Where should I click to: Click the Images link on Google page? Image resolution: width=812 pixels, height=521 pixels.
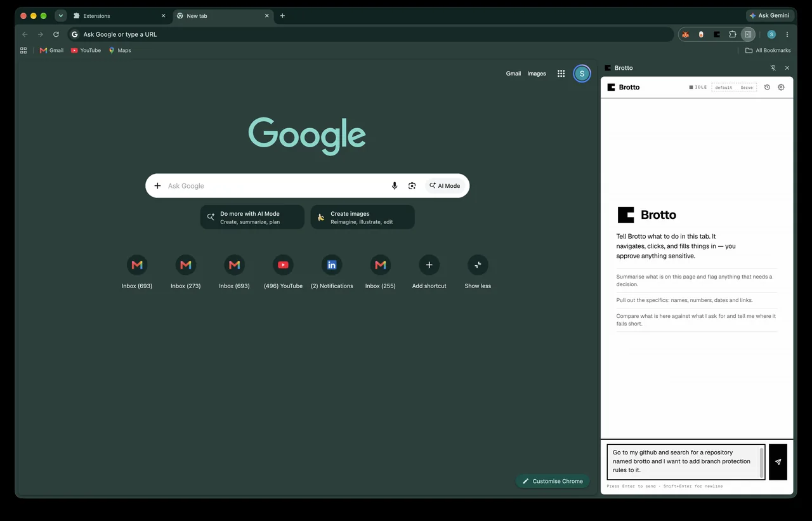click(x=537, y=74)
